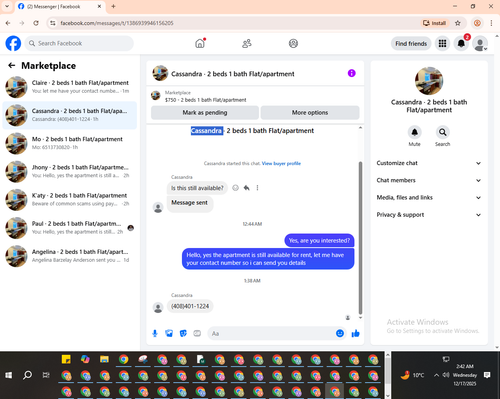Viewport: 500px width, 399px height.
Task: Search in the Cassandra conversation
Action: 442,132
